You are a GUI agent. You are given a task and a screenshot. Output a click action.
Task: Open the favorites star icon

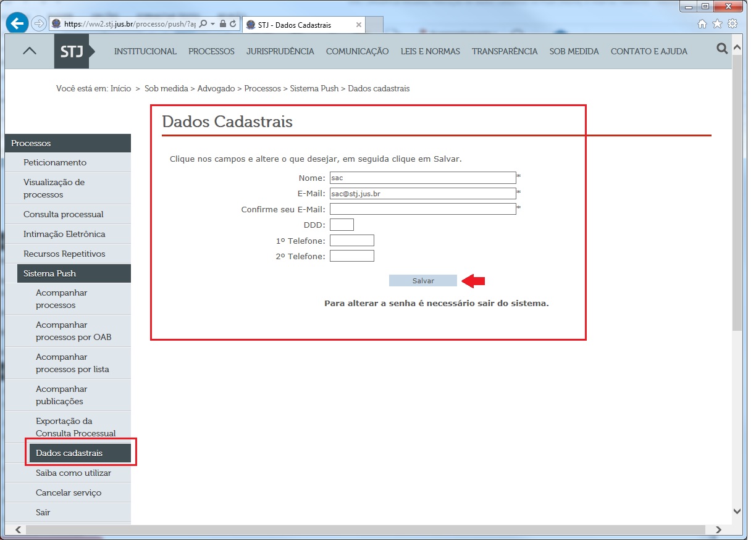tap(717, 24)
